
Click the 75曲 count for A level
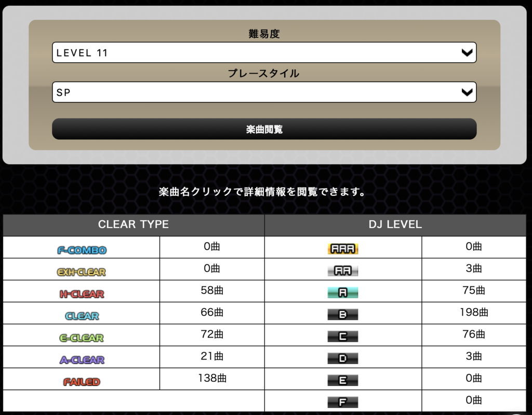474,290
